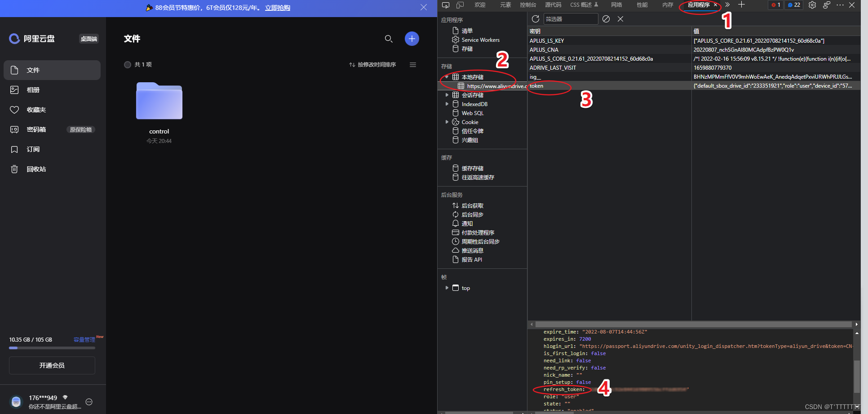Image resolution: width=868 pixels, height=414 pixels.
Task: Select the 文件 sidebar item
Action: tap(52, 70)
